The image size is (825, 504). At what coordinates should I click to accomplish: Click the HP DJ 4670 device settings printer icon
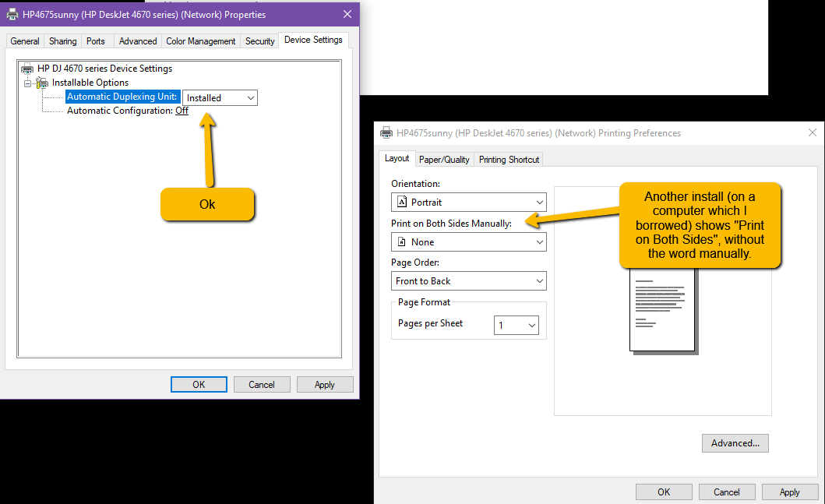click(28, 69)
